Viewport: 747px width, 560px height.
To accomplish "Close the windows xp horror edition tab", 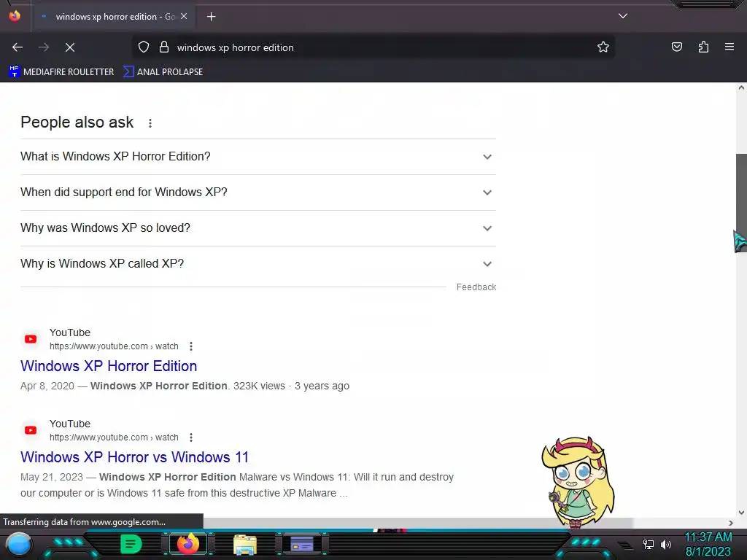I will pyautogui.click(x=184, y=16).
